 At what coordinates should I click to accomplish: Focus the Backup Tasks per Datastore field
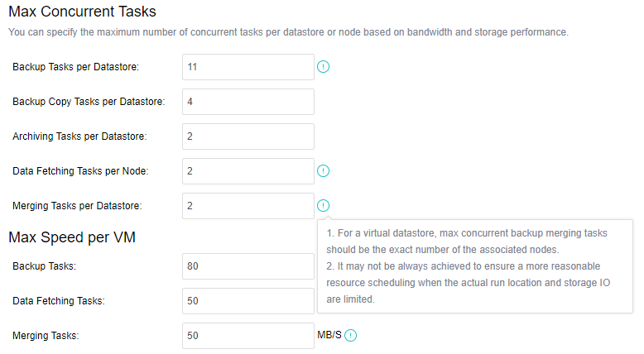pos(248,67)
